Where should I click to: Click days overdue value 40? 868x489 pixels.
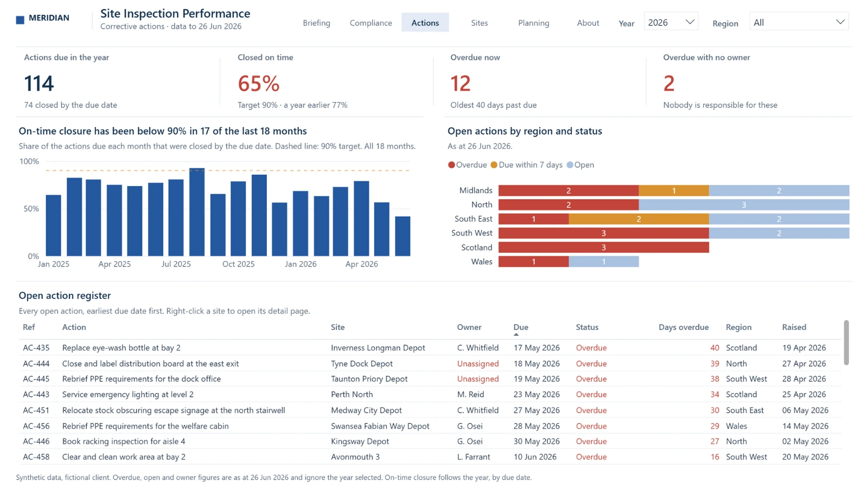click(714, 348)
